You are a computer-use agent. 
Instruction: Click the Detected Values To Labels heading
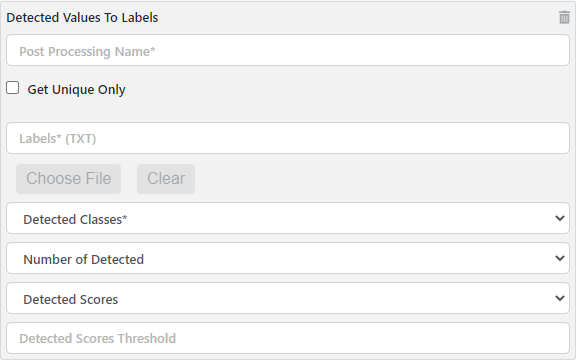tap(82, 18)
